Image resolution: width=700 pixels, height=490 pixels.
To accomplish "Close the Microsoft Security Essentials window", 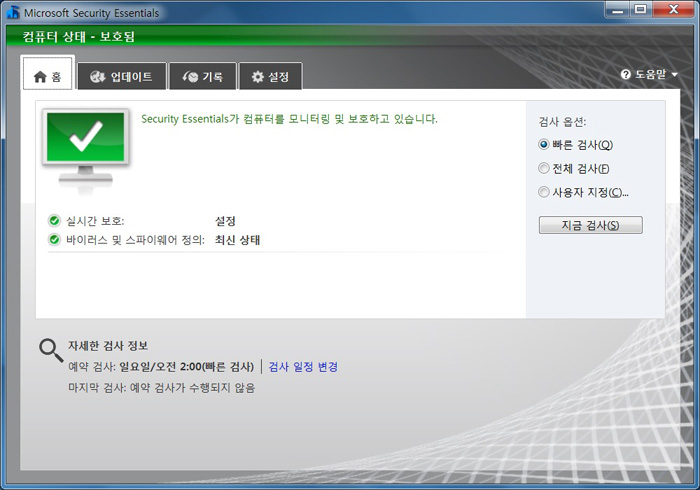I will (673, 10).
